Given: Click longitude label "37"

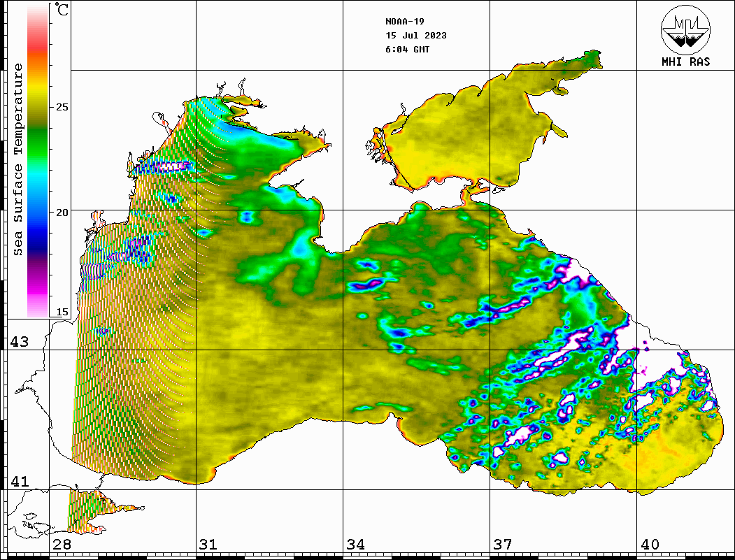Looking at the screenshot, I should 503,544.
